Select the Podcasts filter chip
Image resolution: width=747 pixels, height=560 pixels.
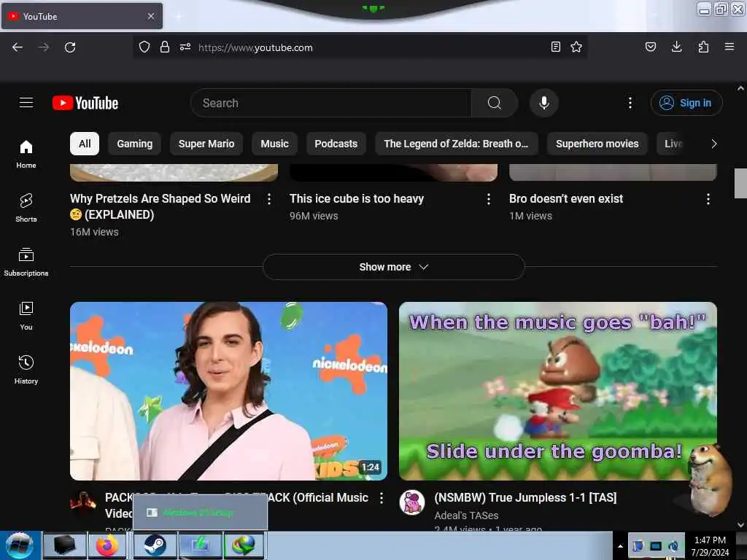336,144
